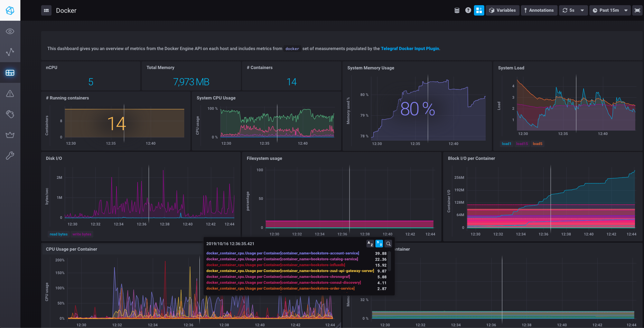The width and height of the screenshot is (644, 328).
Task: Click bookstore-account-service row in tooltip
Action: click(x=296, y=253)
